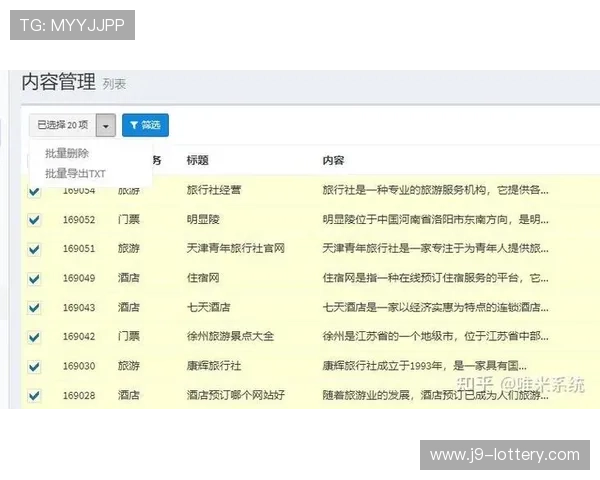Click content text starting 明显陵位于中国河南省

coord(435,219)
